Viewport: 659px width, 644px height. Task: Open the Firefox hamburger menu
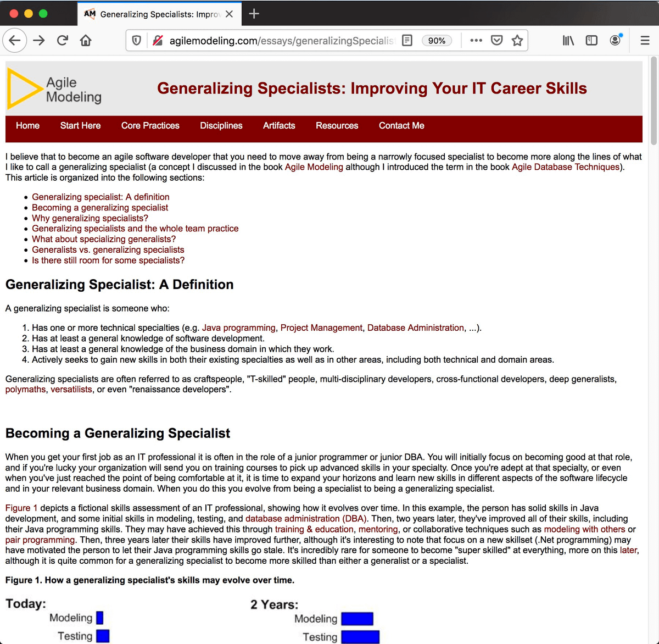click(645, 41)
